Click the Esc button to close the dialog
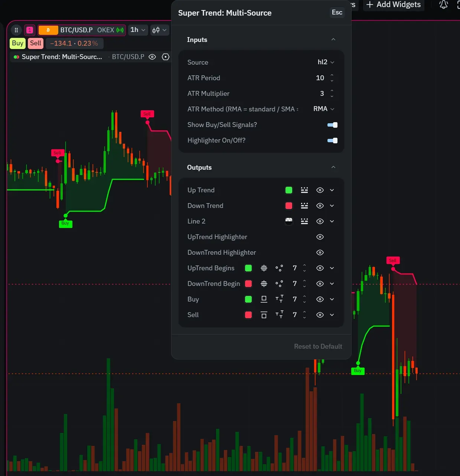This screenshot has height=476, width=460. point(337,12)
